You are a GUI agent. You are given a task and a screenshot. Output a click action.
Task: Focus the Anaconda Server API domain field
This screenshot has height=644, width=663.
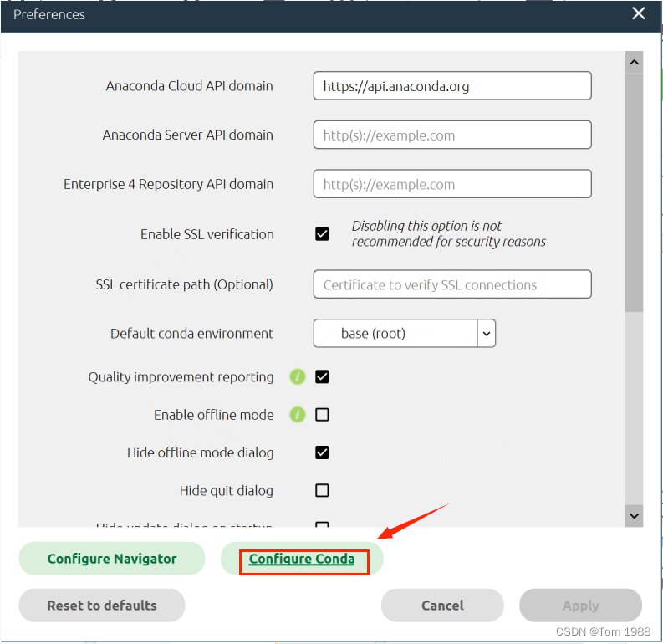(x=452, y=135)
